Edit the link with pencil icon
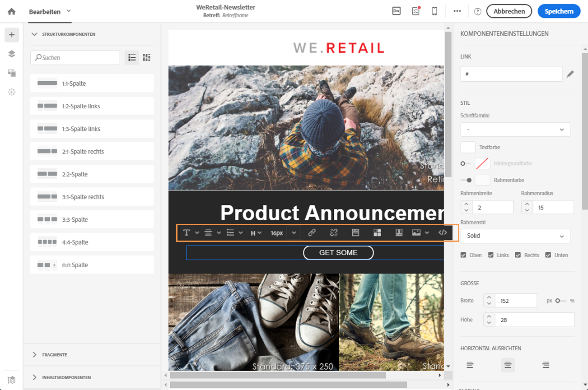This screenshot has width=588, height=390. click(x=570, y=74)
